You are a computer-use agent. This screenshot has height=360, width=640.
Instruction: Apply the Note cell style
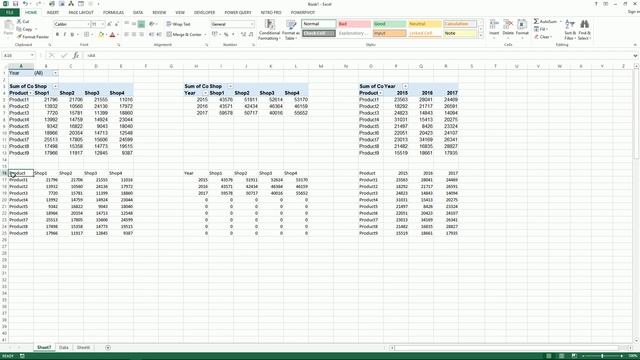(x=460, y=33)
